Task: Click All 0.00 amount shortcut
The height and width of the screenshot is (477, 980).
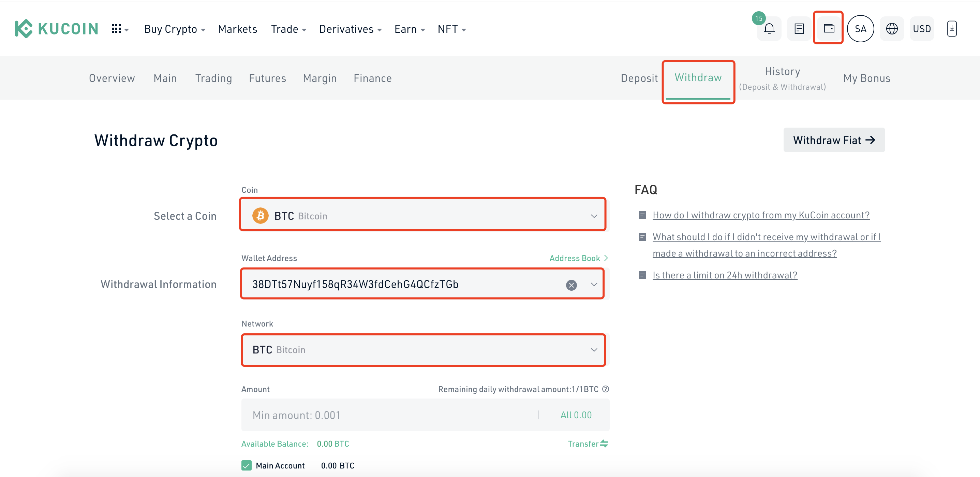Action: [576, 415]
